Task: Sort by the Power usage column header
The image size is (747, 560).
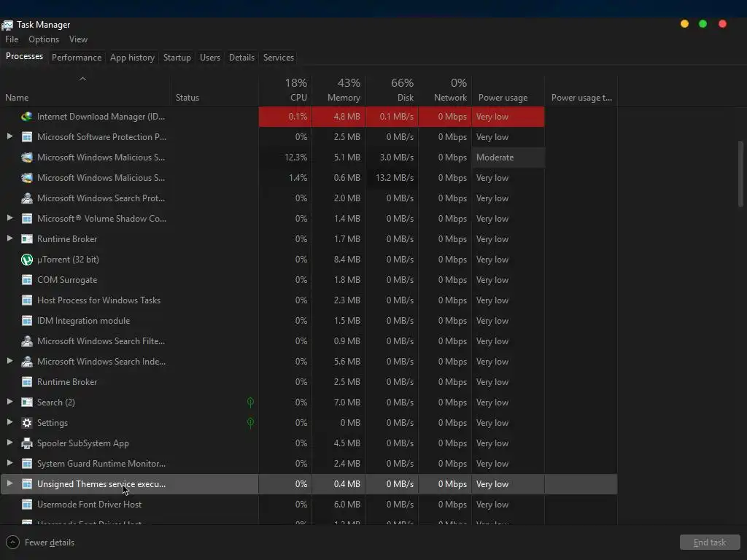Action: coord(508,90)
